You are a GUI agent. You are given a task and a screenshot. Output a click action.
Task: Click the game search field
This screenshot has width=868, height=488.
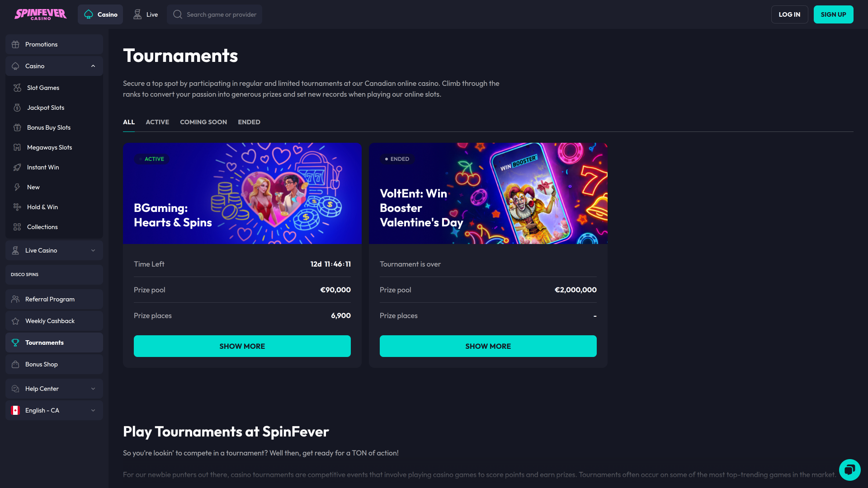214,14
